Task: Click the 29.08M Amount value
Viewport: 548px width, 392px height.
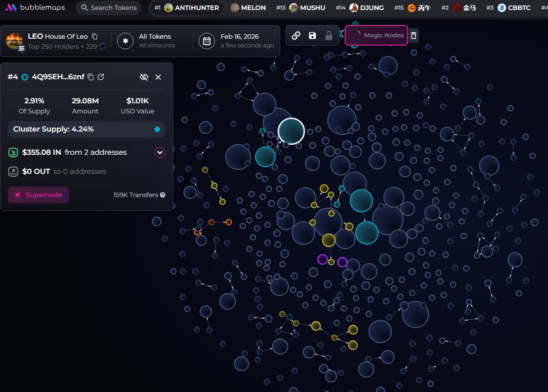Action: (85, 101)
